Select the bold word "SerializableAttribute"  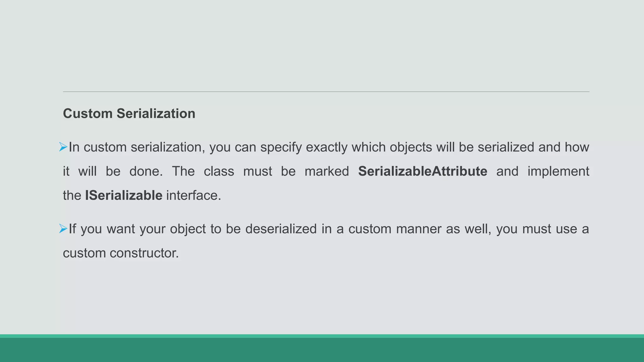coord(422,171)
